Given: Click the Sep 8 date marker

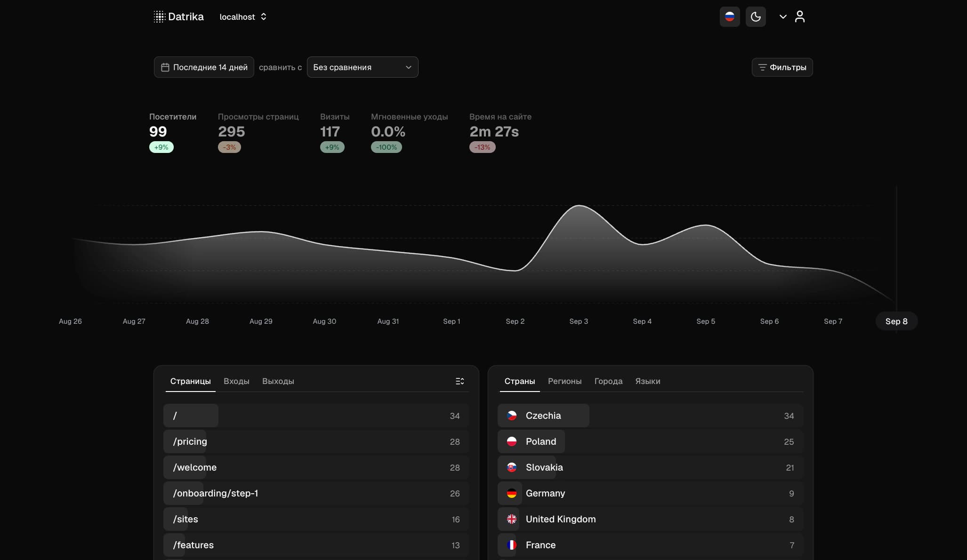Looking at the screenshot, I should (x=896, y=321).
